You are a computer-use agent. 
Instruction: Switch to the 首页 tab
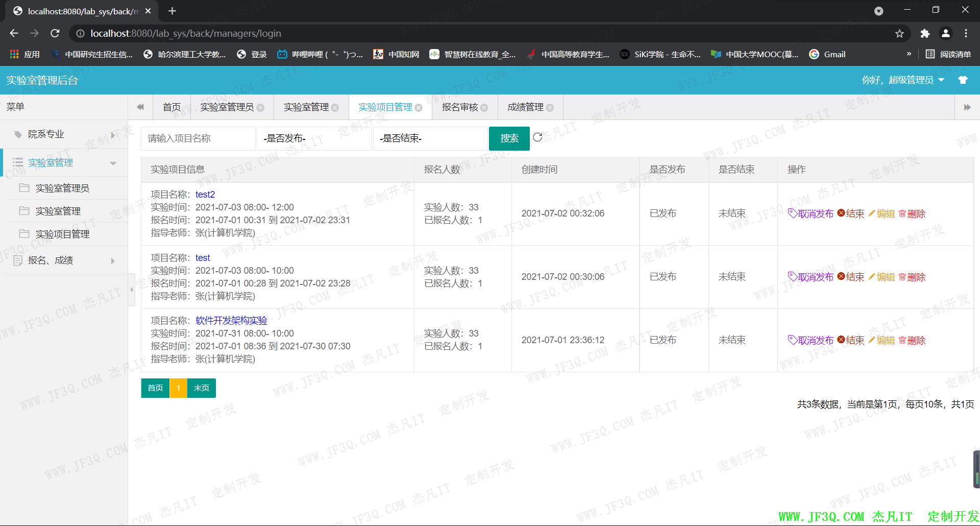tap(171, 107)
